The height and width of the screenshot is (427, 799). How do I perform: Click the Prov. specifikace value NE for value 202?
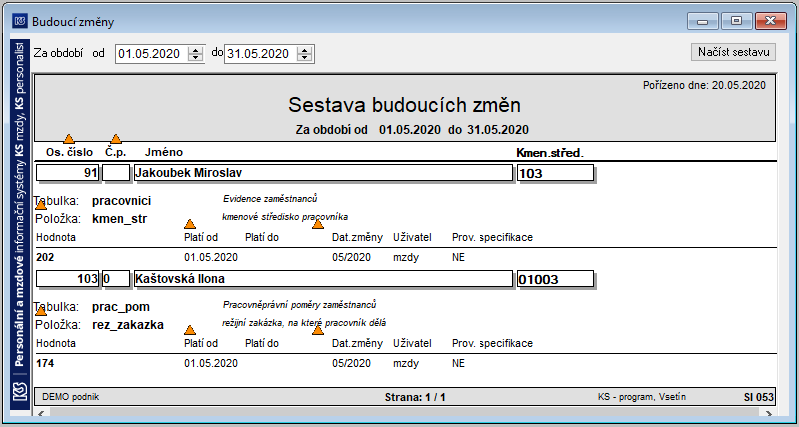pyautogui.click(x=458, y=257)
